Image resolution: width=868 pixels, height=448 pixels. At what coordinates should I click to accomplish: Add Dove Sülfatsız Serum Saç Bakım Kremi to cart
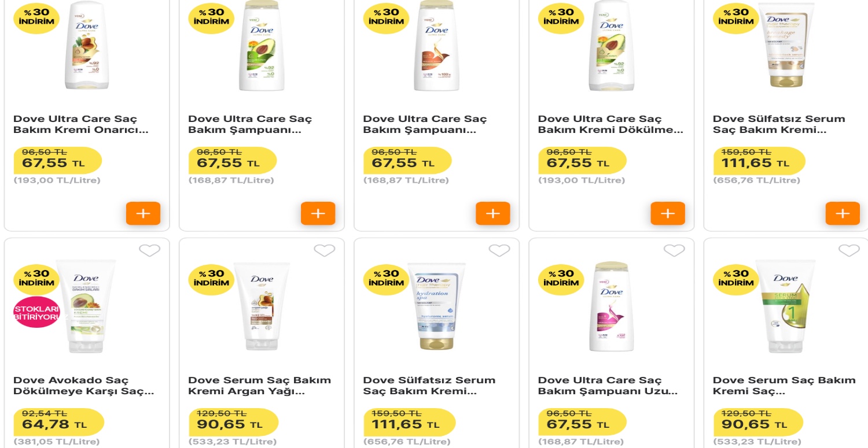pos(843,213)
